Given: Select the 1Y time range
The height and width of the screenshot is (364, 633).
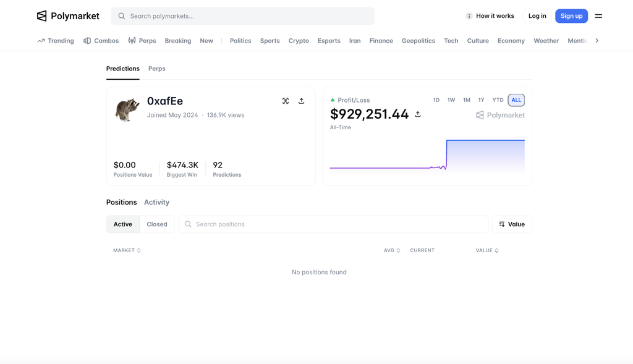Looking at the screenshot, I should [481, 100].
